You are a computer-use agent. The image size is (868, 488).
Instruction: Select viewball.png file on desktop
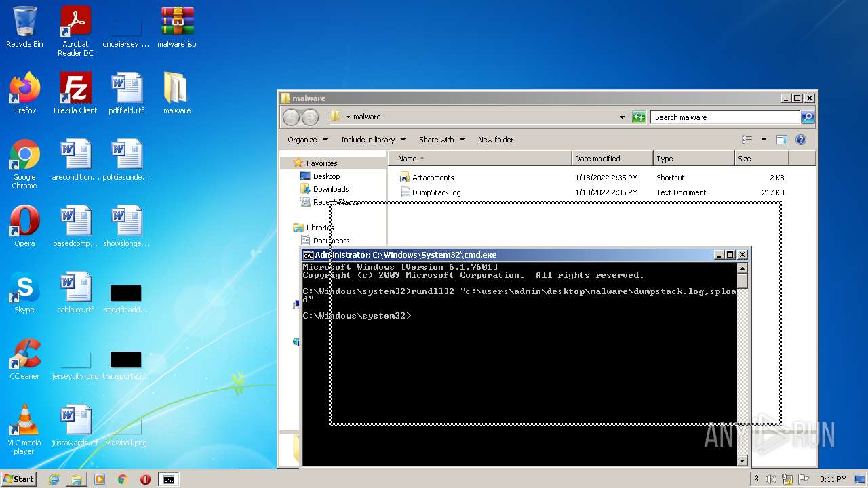tap(126, 431)
